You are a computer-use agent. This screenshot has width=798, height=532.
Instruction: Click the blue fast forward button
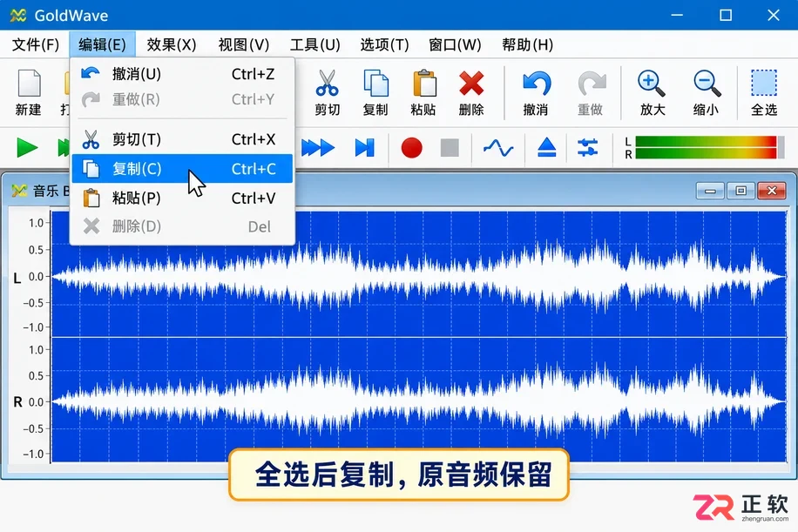[x=318, y=147]
